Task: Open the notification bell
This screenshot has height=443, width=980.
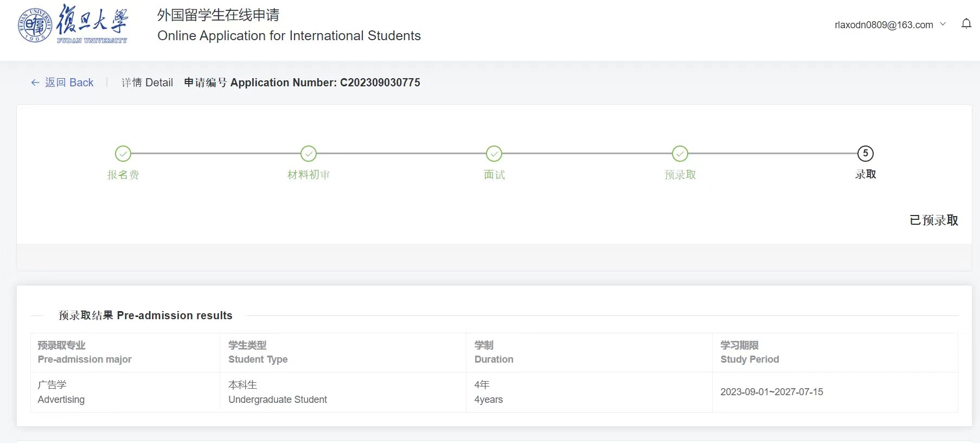Action: coord(966,24)
